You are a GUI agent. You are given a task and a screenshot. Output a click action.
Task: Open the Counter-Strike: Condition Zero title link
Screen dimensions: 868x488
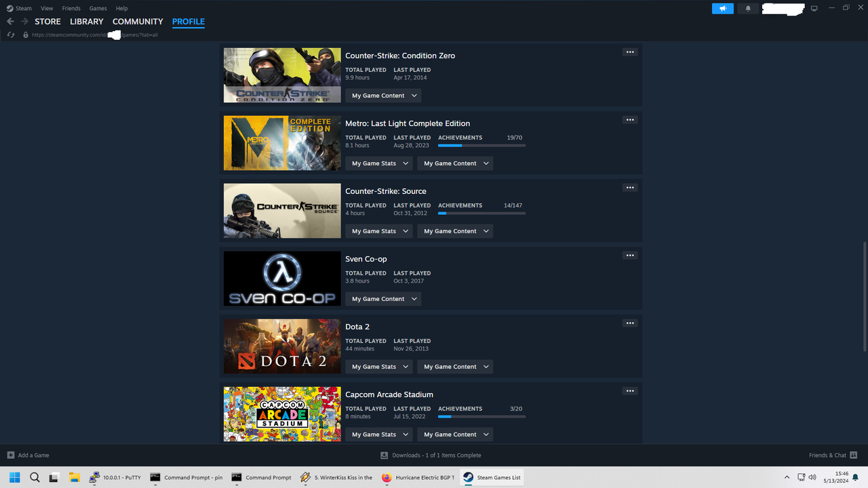(x=400, y=56)
